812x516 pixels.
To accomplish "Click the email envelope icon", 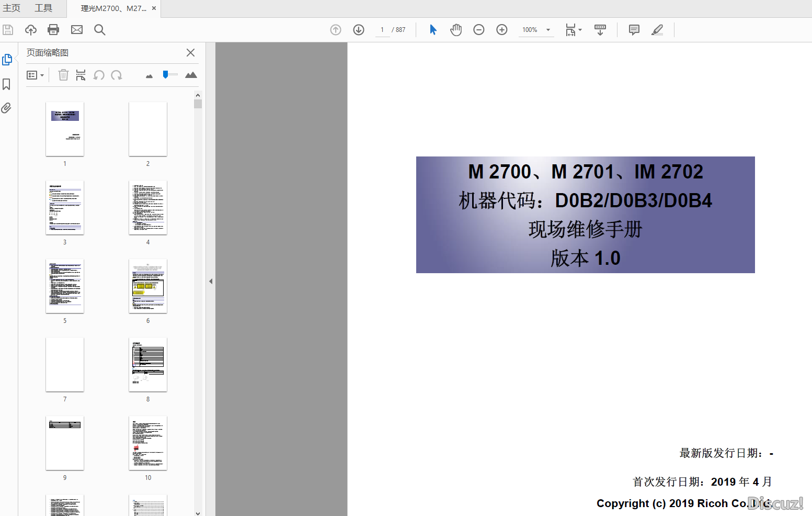I will tap(77, 30).
